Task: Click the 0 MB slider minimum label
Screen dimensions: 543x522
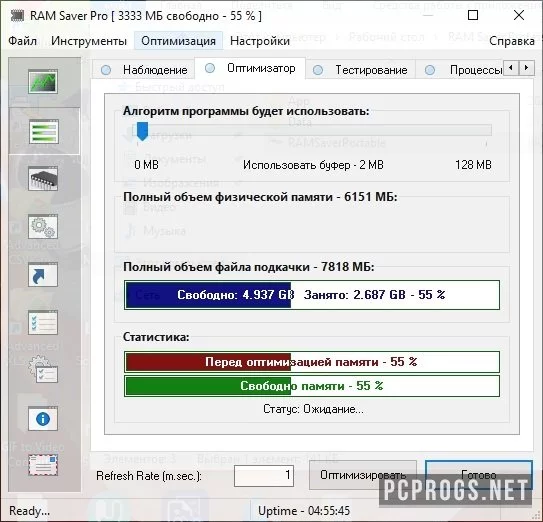Action: coord(146,165)
